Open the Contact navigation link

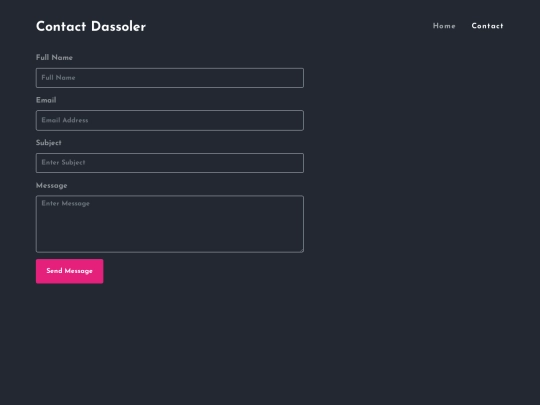[x=487, y=26]
